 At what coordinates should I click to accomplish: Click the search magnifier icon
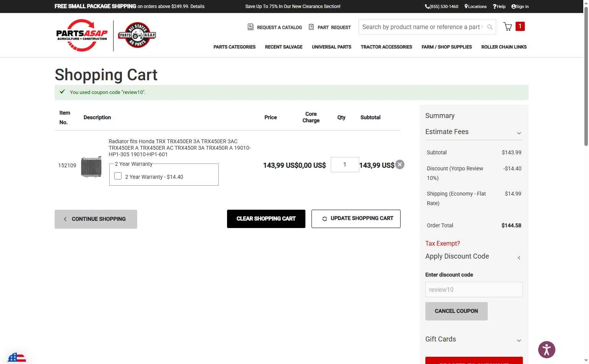490,27
